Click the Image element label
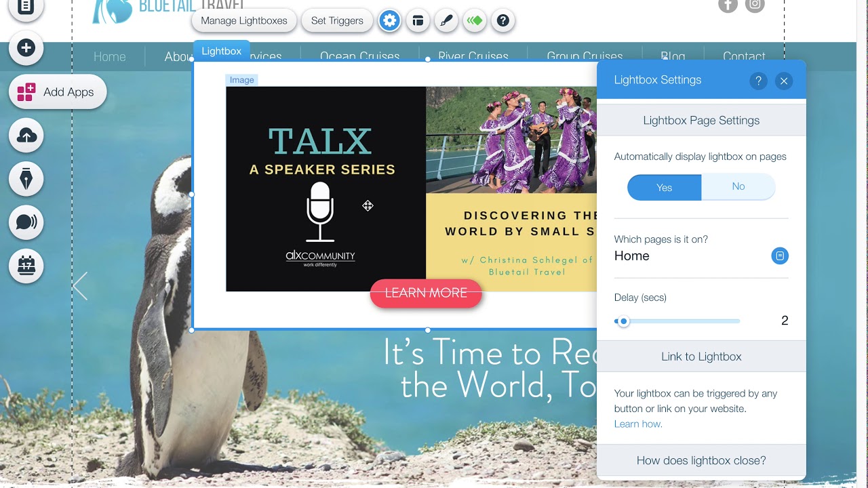Viewport: 868px width, 488px height. pos(241,80)
